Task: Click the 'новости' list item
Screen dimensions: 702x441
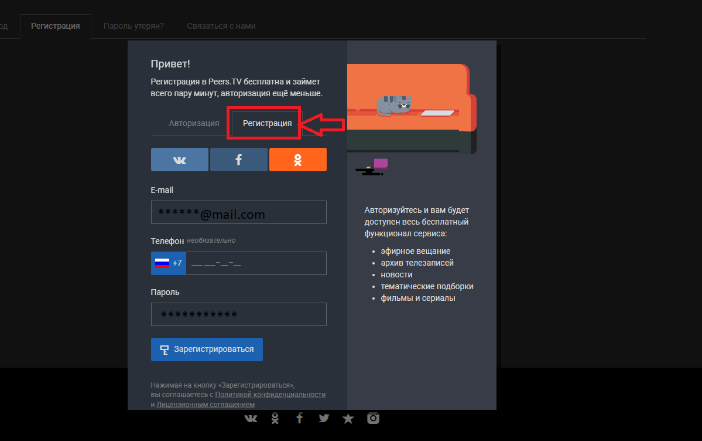Action: (x=396, y=274)
